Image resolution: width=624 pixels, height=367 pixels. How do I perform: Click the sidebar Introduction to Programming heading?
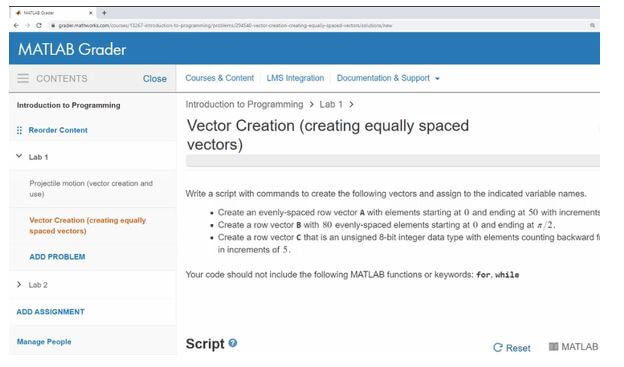(68, 105)
